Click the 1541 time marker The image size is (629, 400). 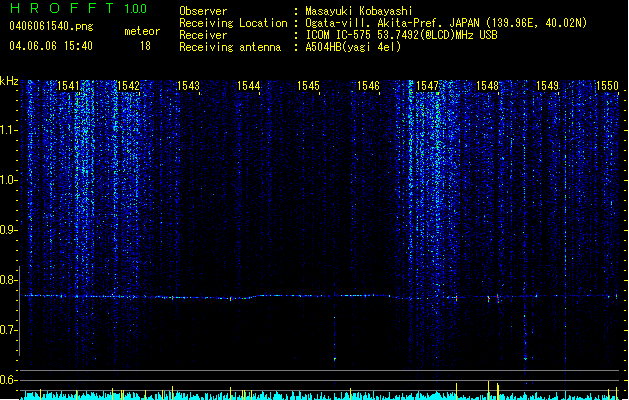tap(68, 86)
